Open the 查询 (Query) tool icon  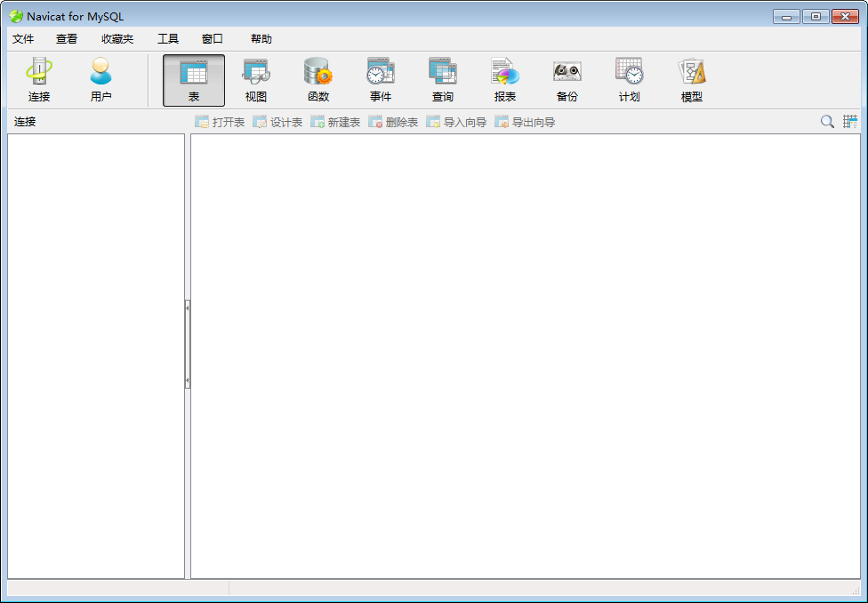pyautogui.click(x=442, y=78)
